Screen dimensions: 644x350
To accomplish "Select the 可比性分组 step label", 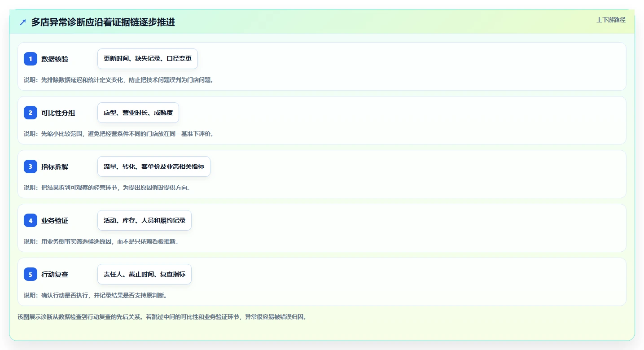I will pyautogui.click(x=58, y=113).
